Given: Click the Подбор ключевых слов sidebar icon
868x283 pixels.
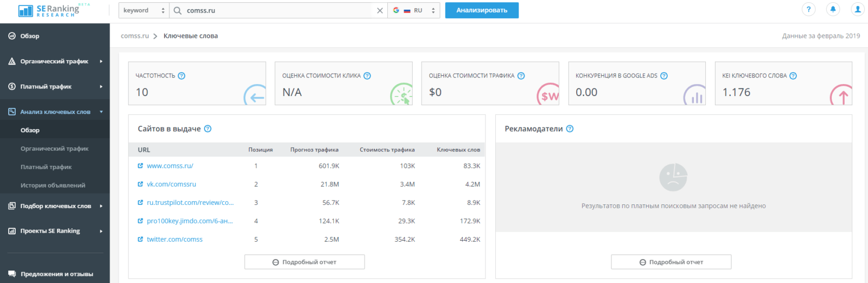Looking at the screenshot, I should [12, 206].
